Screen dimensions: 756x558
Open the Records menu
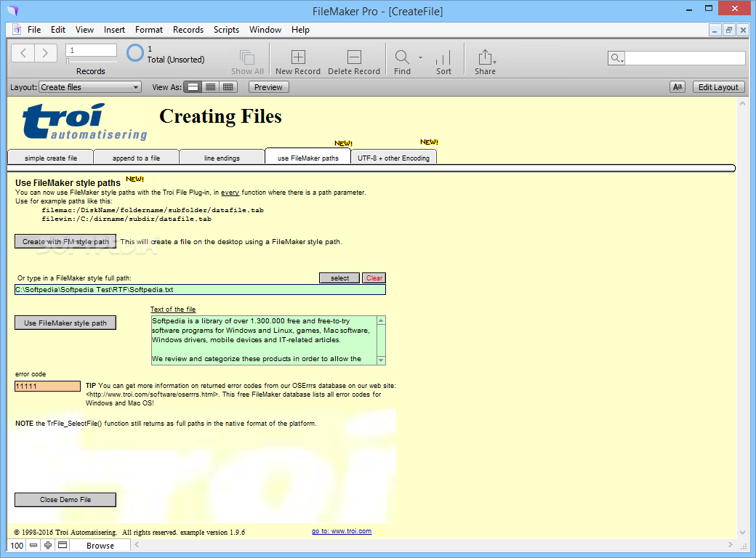pos(188,29)
